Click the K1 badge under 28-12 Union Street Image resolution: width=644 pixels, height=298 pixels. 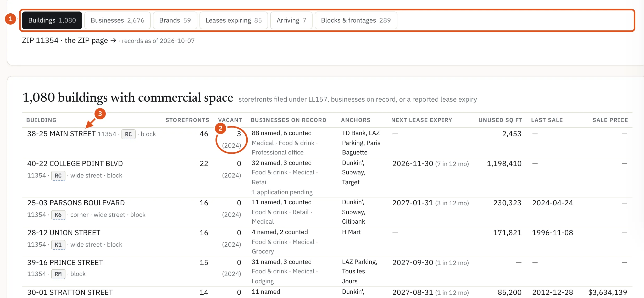point(58,245)
